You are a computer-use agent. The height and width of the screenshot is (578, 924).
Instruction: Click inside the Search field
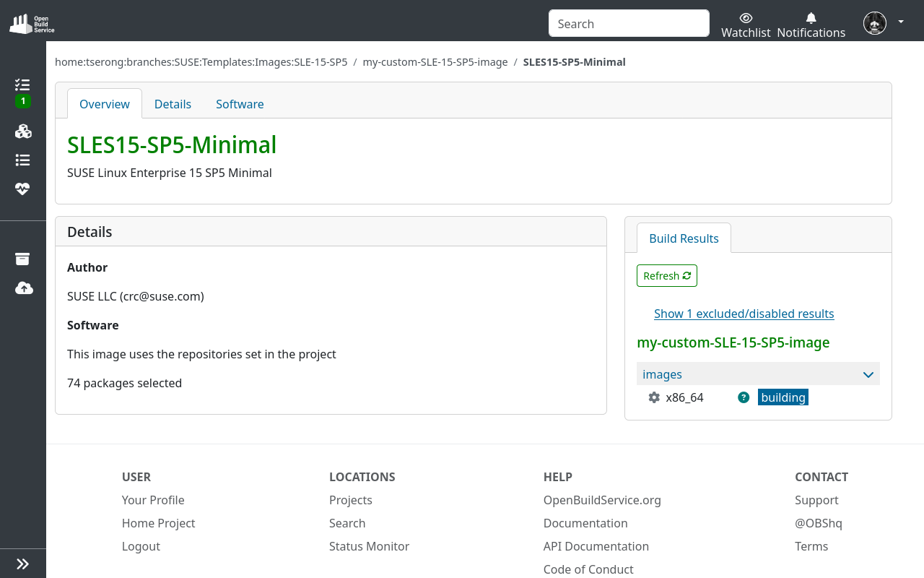click(x=628, y=23)
